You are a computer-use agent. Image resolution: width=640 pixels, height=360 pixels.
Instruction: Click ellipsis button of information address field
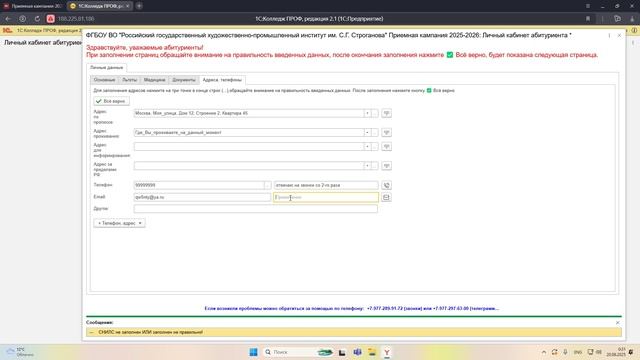tap(375, 146)
